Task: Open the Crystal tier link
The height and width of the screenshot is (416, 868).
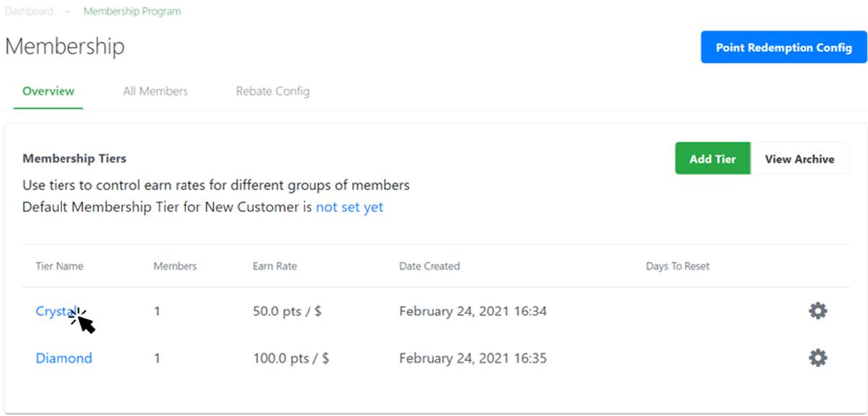Action: [x=56, y=311]
